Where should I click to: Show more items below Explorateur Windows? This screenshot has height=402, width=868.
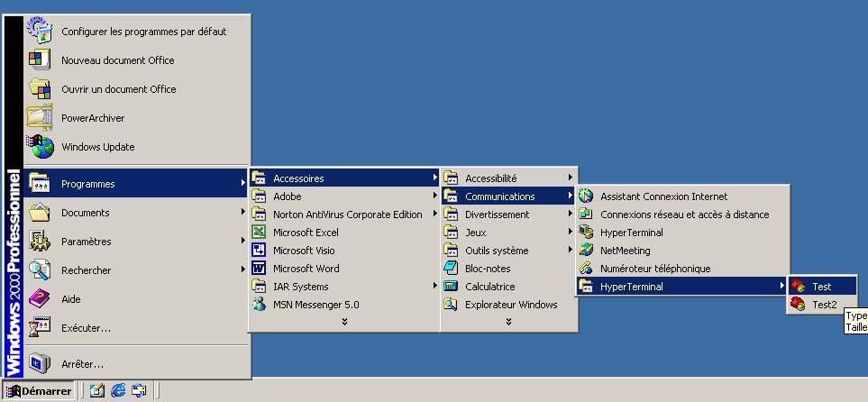[508, 321]
